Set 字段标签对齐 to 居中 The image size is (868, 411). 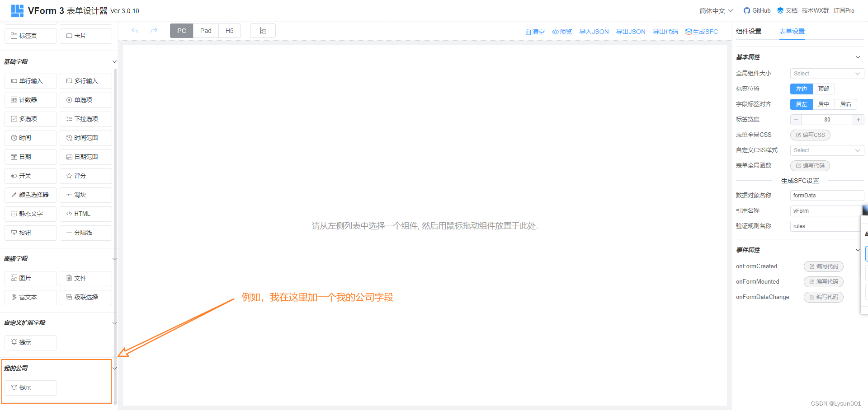pos(823,104)
